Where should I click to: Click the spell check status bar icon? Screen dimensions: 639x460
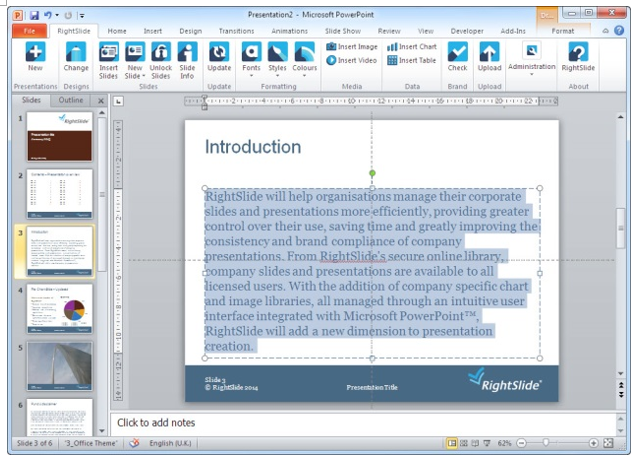[x=134, y=443]
